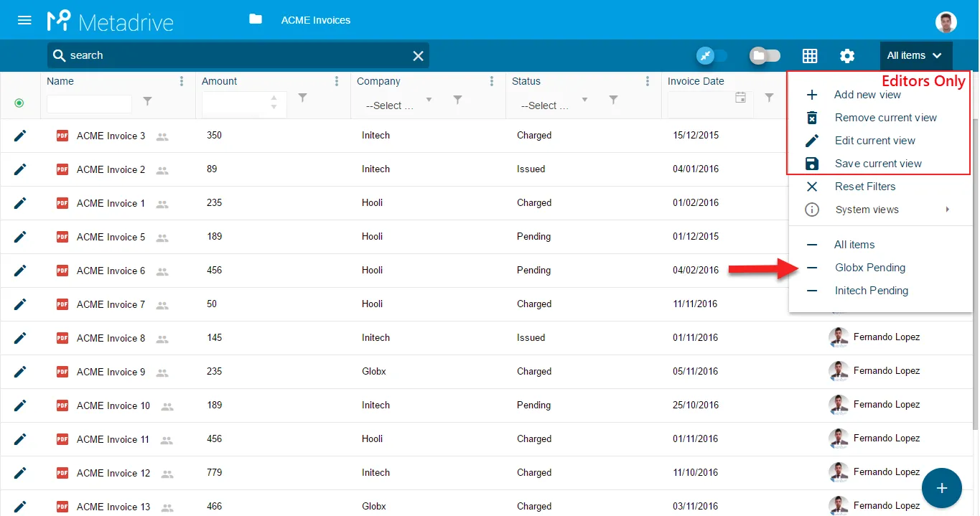This screenshot has width=980, height=516.
Task: Select Save current view
Action: (878, 164)
